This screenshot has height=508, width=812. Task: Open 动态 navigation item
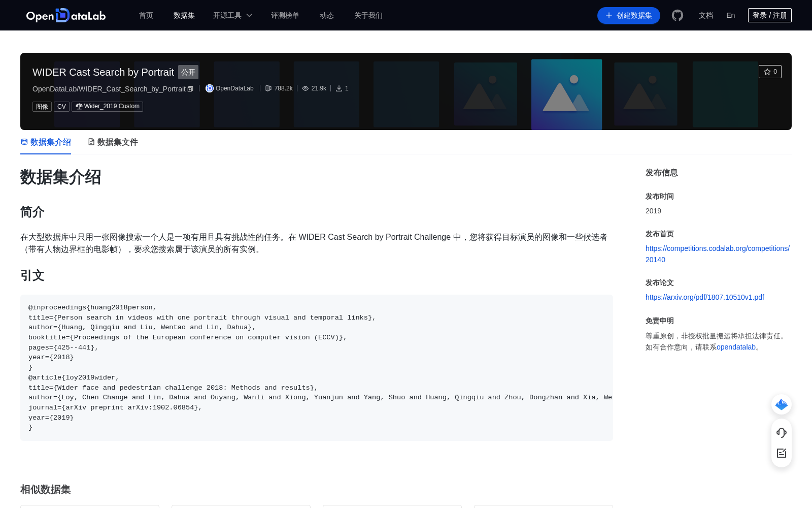point(327,15)
